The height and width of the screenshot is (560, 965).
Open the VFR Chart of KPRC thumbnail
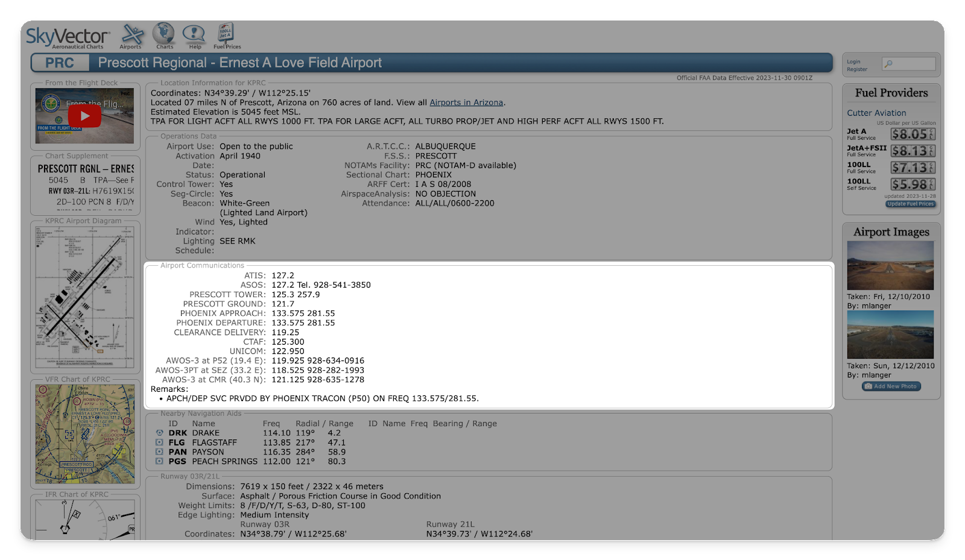[x=85, y=434]
